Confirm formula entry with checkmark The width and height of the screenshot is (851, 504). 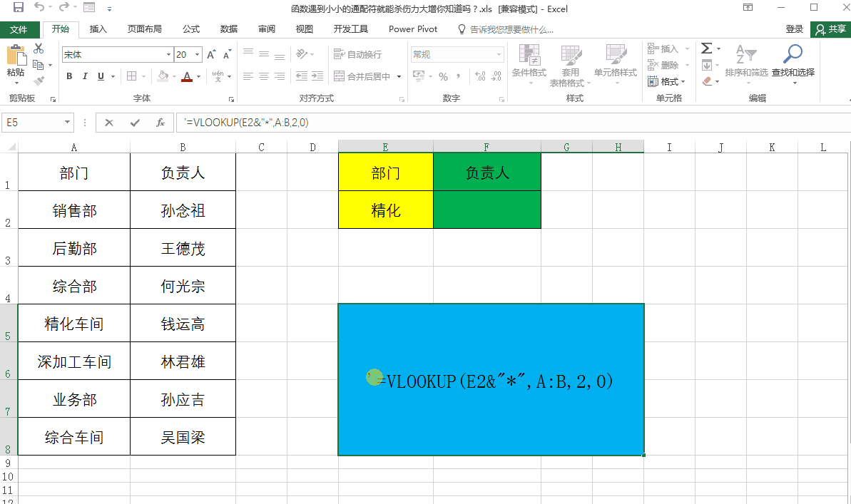click(135, 123)
